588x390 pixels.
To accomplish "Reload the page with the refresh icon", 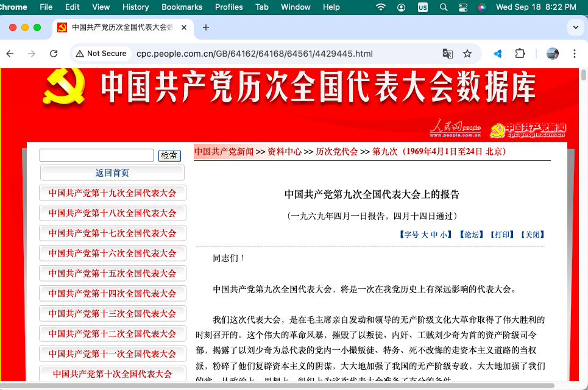I will [54, 54].
